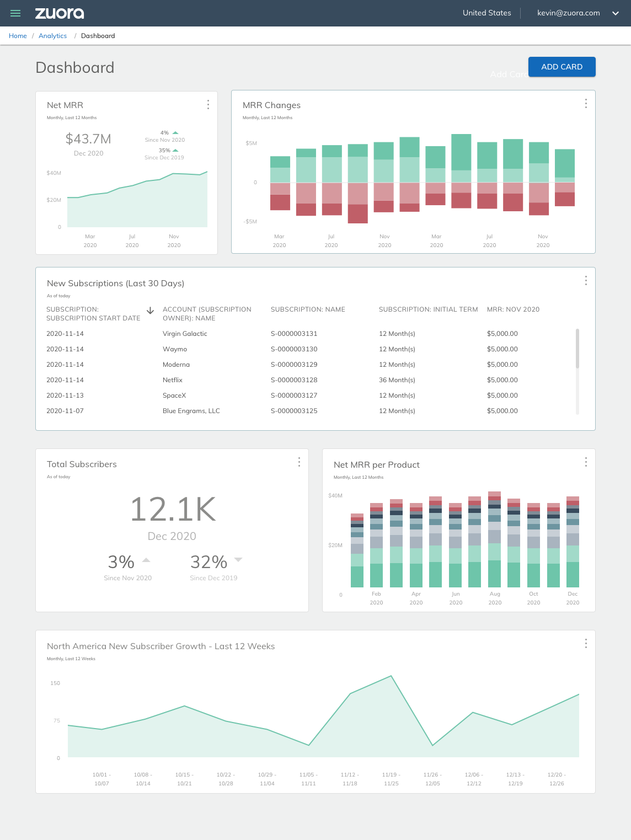
Task: Expand the kevin@zuora.com account dropdown
Action: 616,13
